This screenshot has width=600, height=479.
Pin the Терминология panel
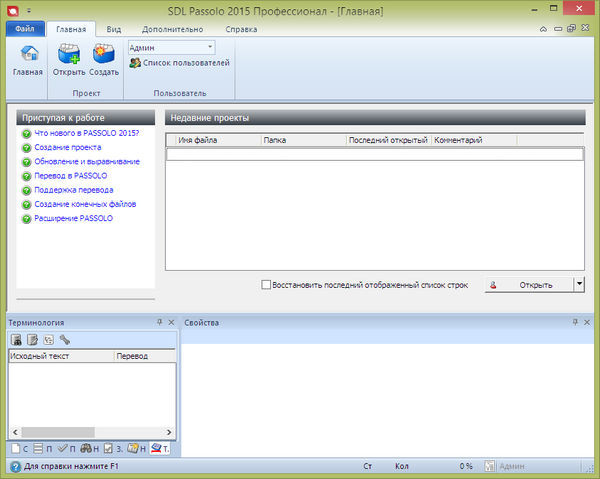[x=159, y=322]
